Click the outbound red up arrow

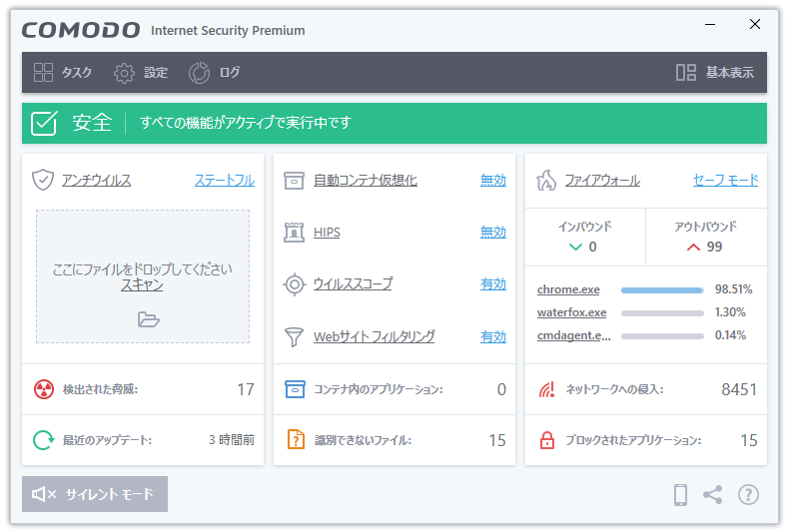693,247
